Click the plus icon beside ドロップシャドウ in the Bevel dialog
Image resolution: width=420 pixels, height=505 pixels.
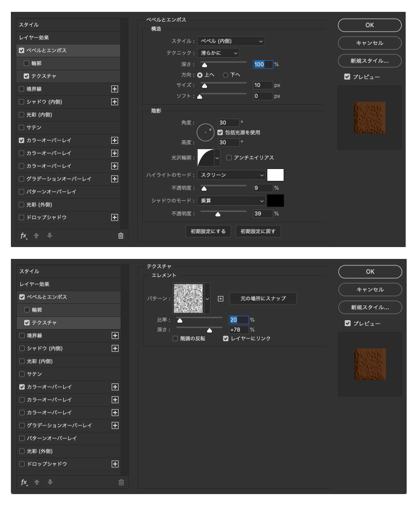click(x=115, y=217)
